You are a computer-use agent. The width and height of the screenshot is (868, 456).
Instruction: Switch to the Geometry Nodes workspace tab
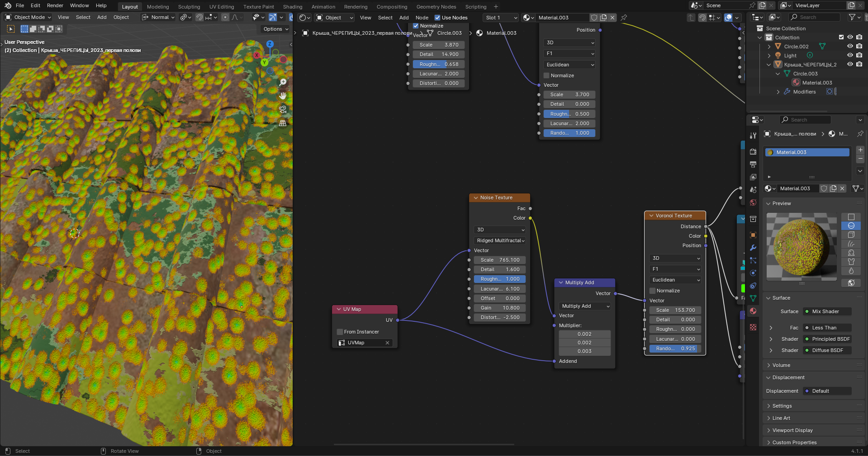[436, 7]
